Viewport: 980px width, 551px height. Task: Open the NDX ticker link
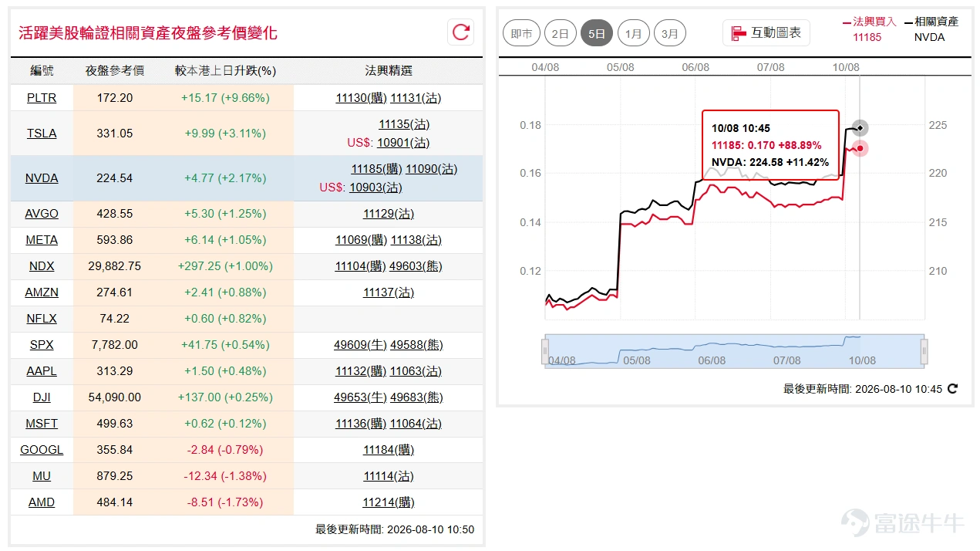click(x=42, y=266)
